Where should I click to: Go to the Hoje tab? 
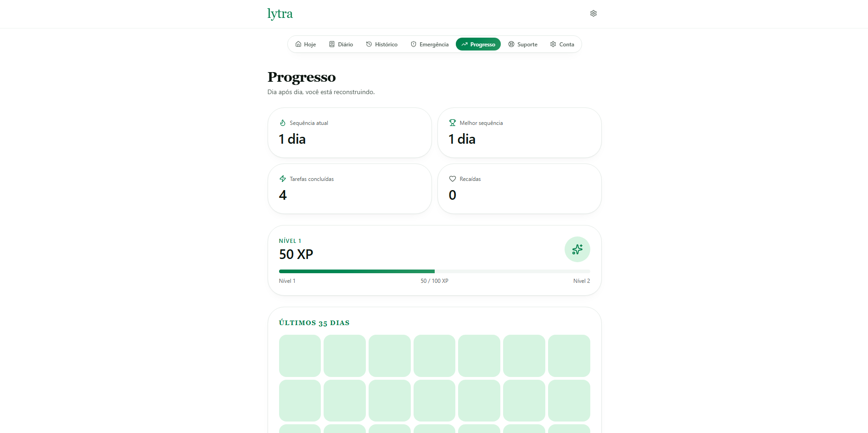tap(306, 45)
